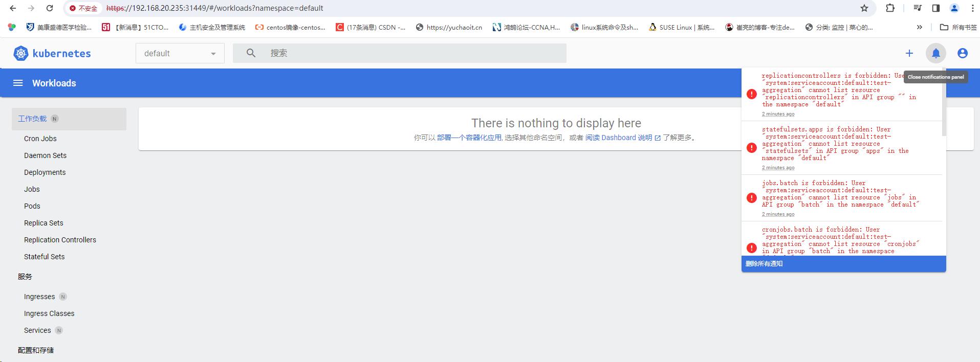Click the error icon of jobs.batch notification
The height and width of the screenshot is (362, 980).
[x=752, y=198]
